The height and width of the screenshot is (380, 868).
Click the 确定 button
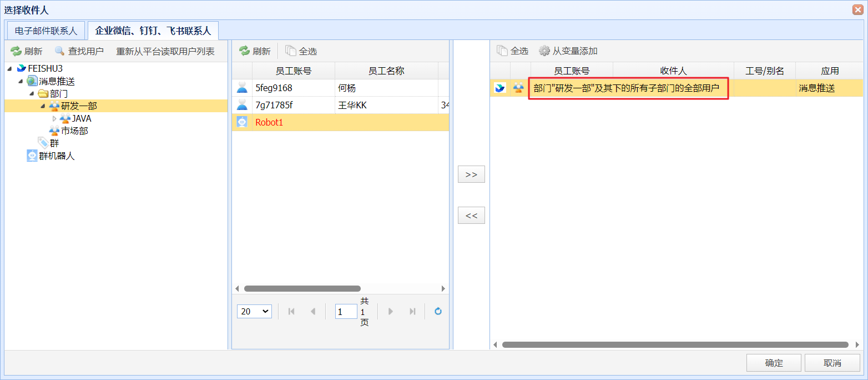tap(774, 363)
